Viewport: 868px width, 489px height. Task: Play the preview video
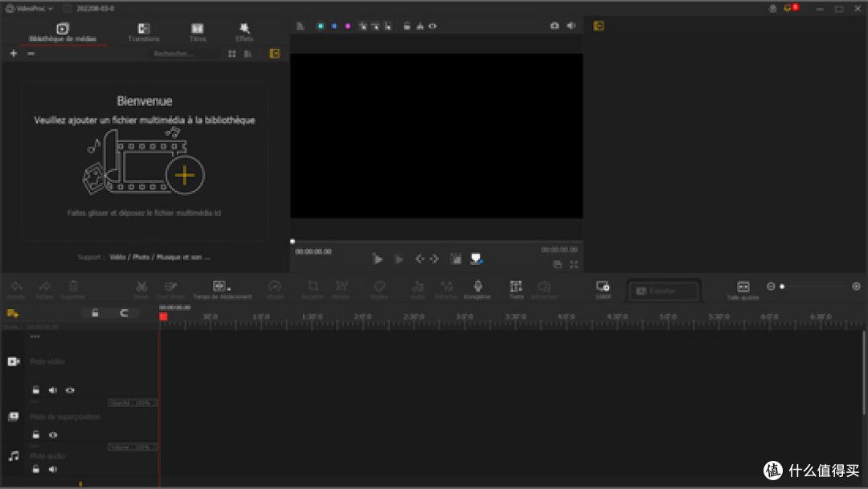tap(378, 259)
